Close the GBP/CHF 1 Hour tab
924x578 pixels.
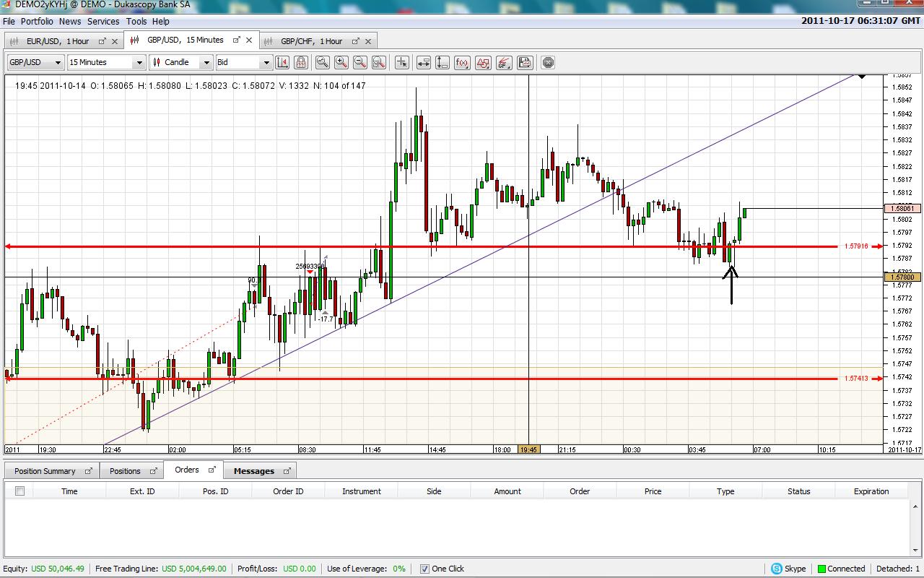click(x=368, y=41)
